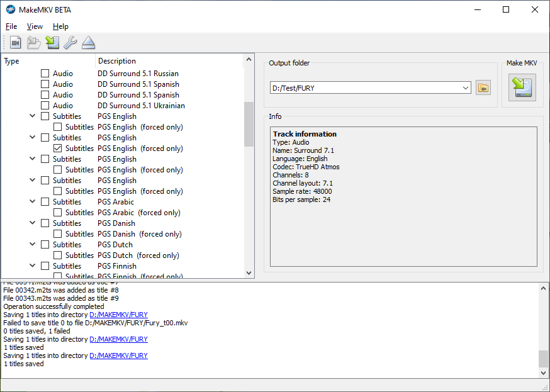550x392 pixels.
Task: Open Preferences via the wrench icon
Action: click(70, 43)
